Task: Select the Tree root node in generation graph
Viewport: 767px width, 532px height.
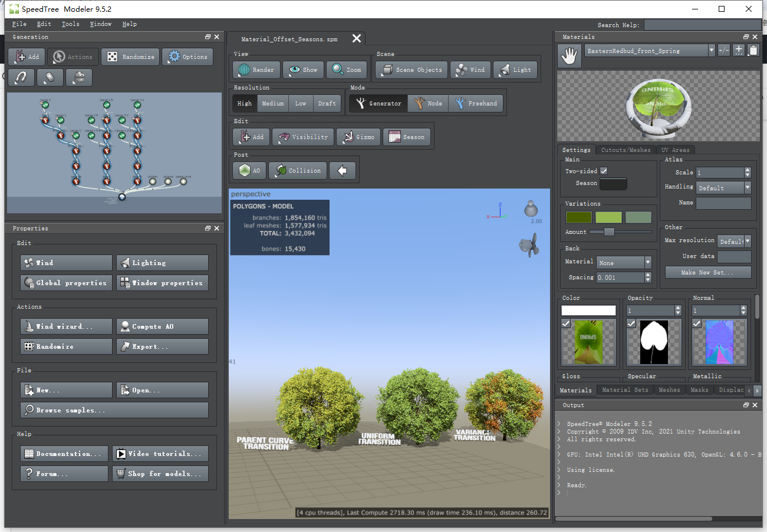Action: click(122, 196)
